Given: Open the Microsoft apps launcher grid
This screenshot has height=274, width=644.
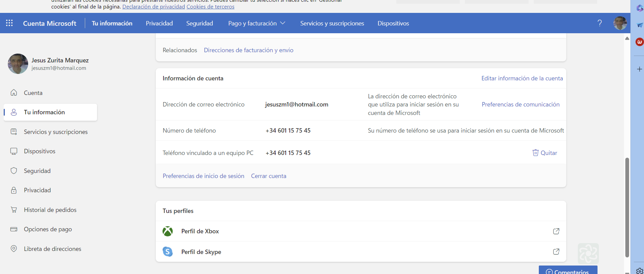Looking at the screenshot, I should click(10, 23).
